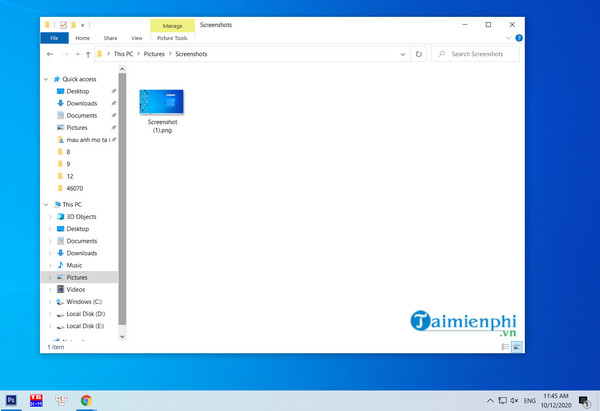Open the Share ribbon tab

tap(110, 38)
